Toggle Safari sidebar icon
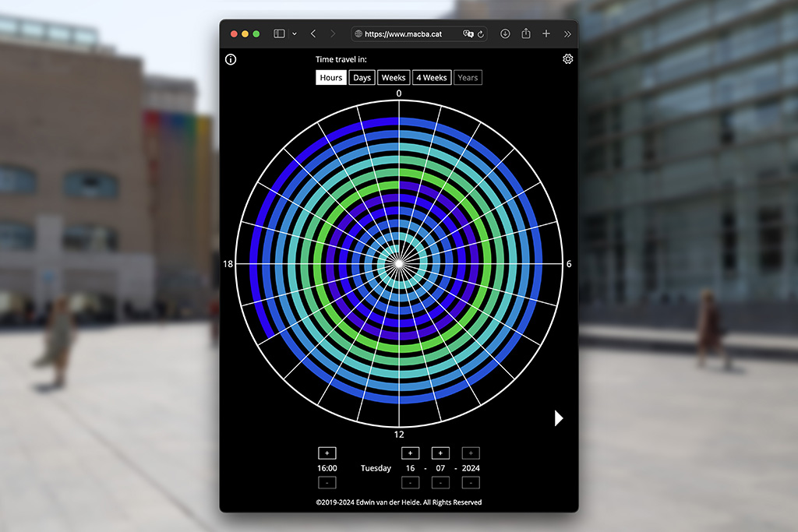This screenshot has width=798, height=532. click(279, 33)
